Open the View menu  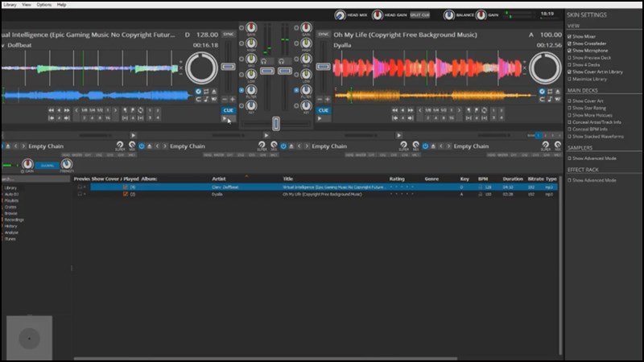[27, 5]
